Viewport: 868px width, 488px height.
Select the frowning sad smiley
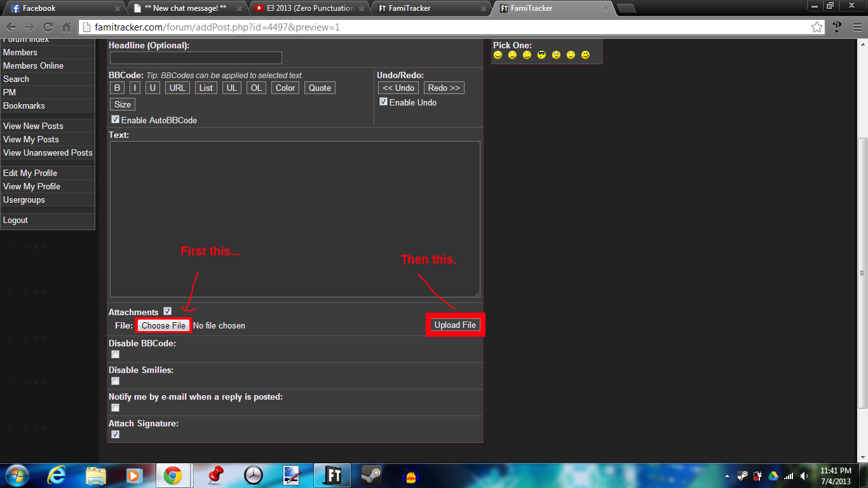click(512, 55)
